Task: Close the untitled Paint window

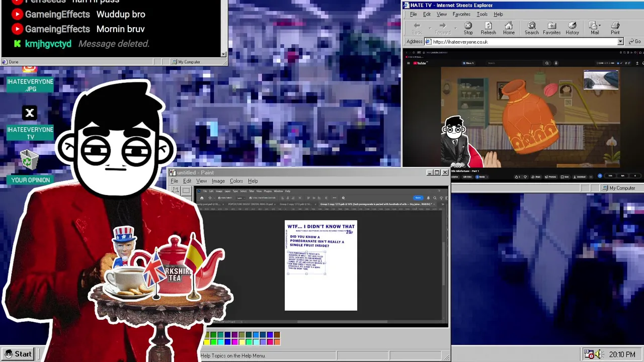Action: [445, 172]
